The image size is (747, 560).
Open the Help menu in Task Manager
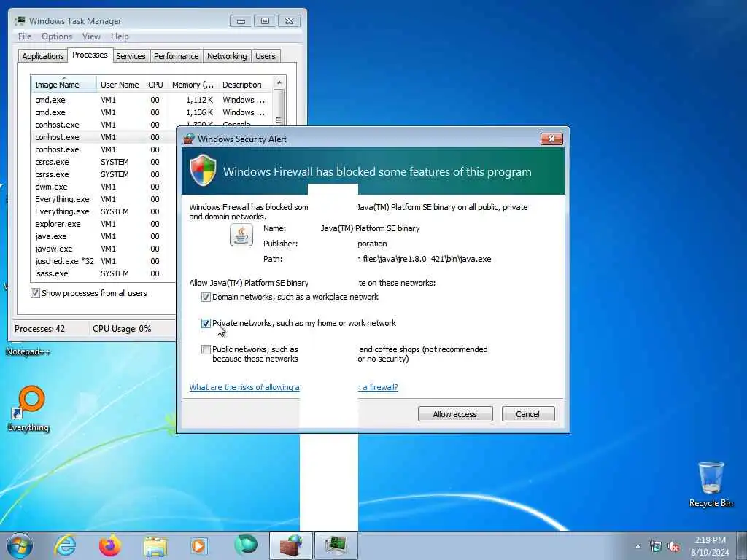[x=120, y=36]
